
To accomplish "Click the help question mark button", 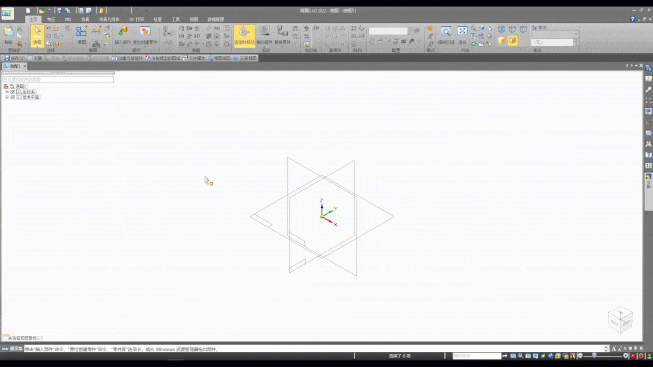I will click(x=632, y=19).
